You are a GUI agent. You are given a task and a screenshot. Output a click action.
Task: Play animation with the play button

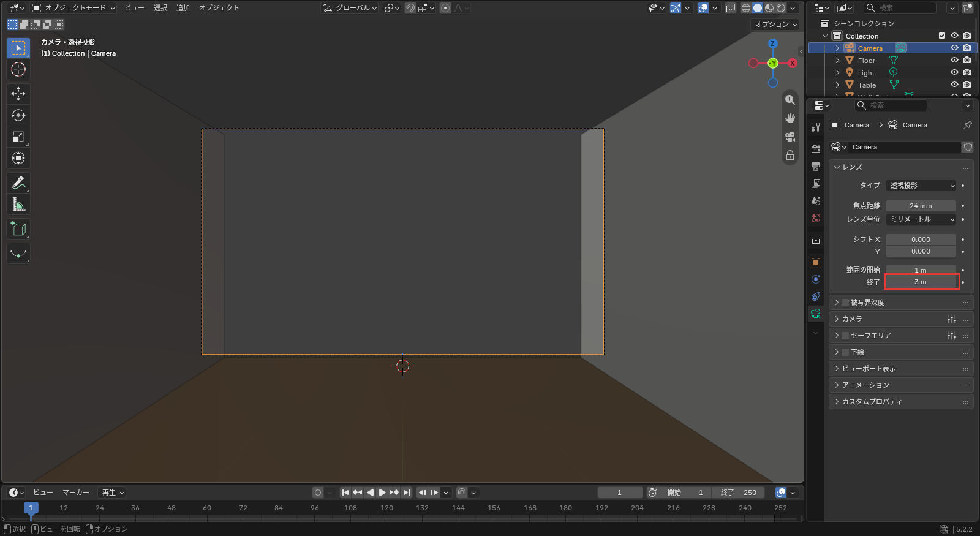(382, 493)
